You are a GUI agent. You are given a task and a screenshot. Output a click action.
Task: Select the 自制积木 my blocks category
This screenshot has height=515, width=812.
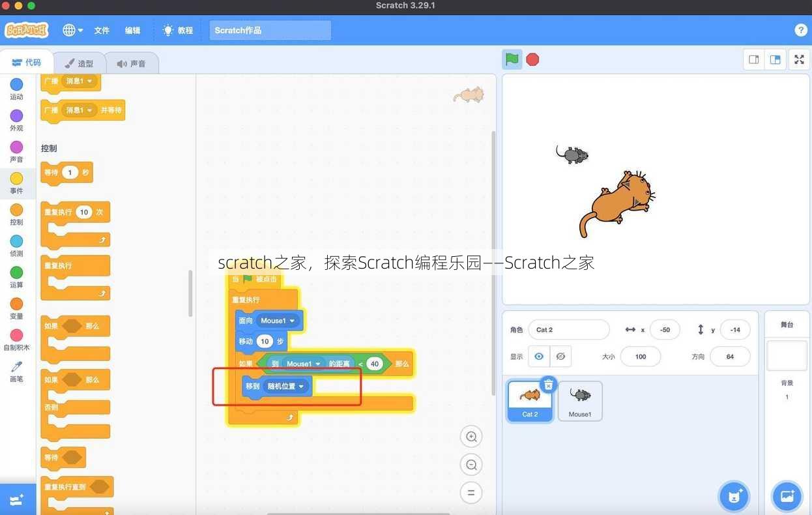[x=16, y=339]
